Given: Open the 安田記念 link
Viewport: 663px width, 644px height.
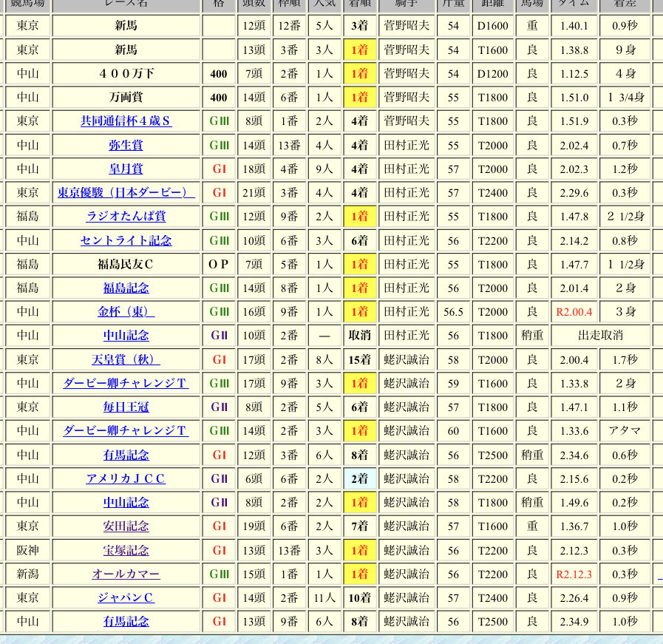Looking at the screenshot, I should coord(126,526).
